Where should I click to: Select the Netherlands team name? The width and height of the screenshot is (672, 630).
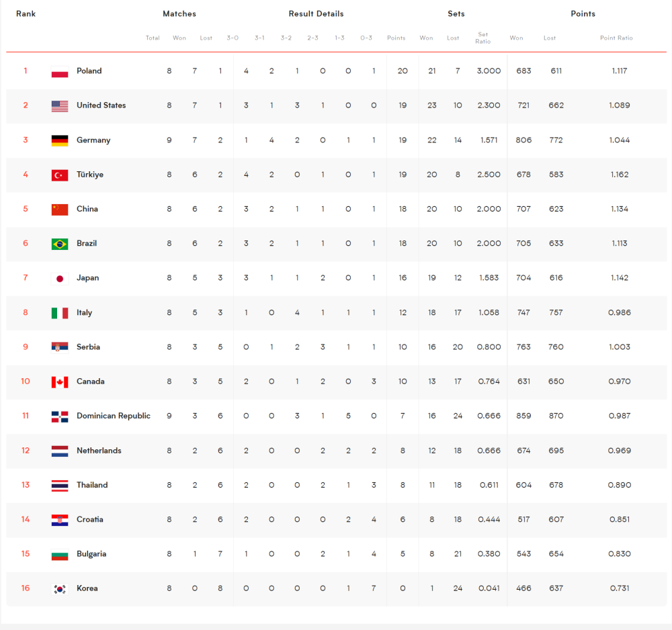coord(99,451)
